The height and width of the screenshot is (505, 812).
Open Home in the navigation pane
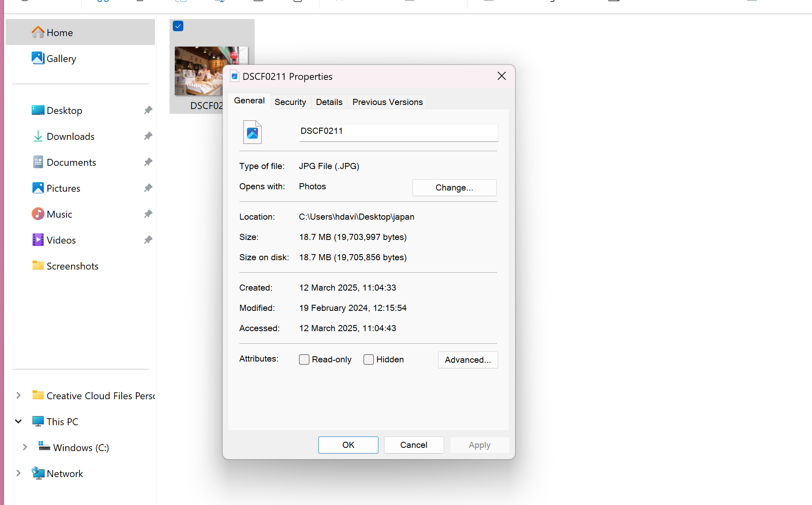[x=80, y=32]
